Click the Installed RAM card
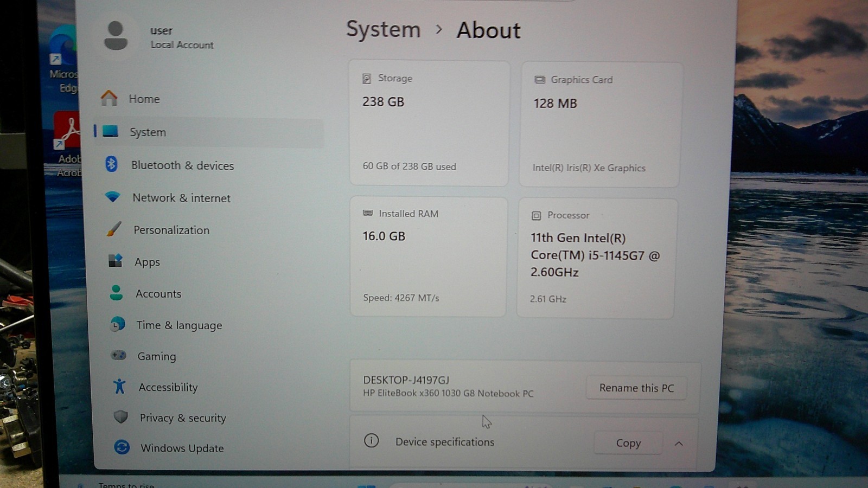 point(429,256)
